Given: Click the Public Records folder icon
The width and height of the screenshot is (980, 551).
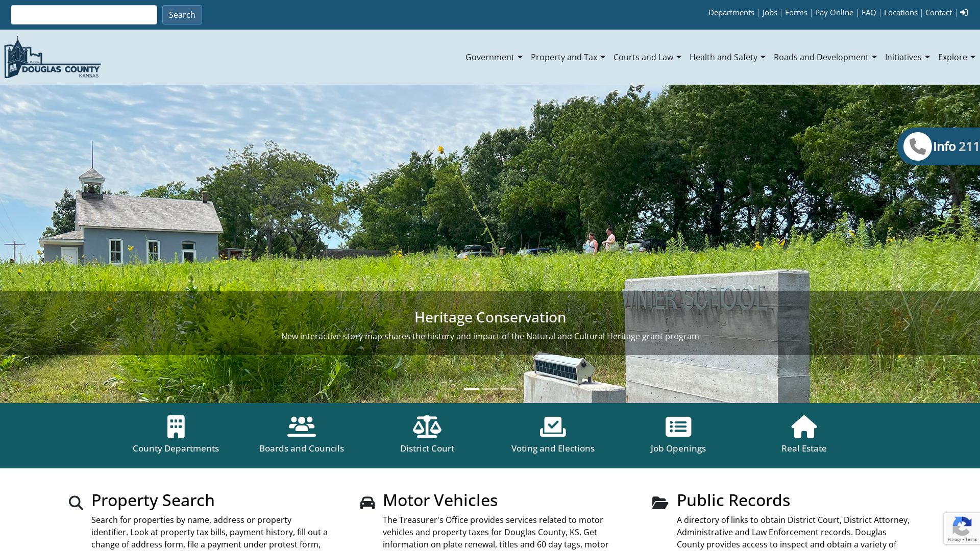Looking at the screenshot, I should click(660, 503).
